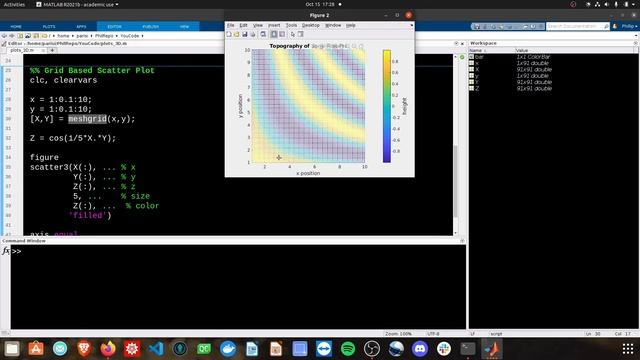Screen dimensions: 640x360
Task: Open Firefox from dock
Action: [x=108, y=349]
